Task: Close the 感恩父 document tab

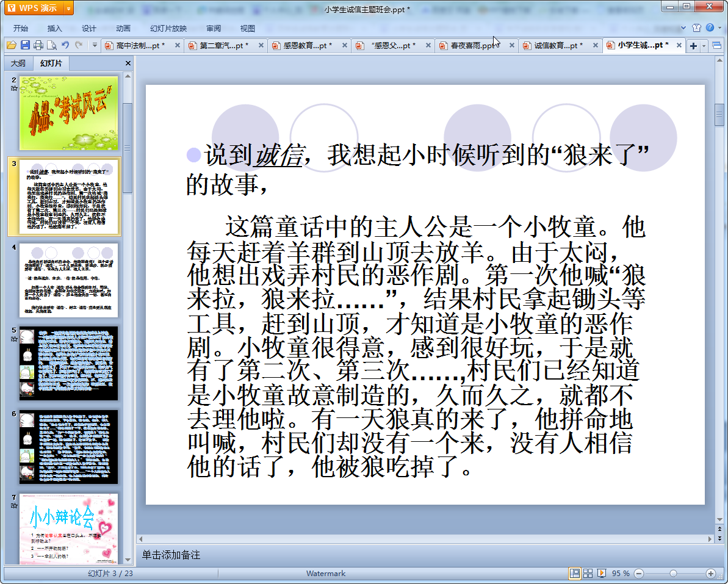Action: pyautogui.click(x=428, y=46)
